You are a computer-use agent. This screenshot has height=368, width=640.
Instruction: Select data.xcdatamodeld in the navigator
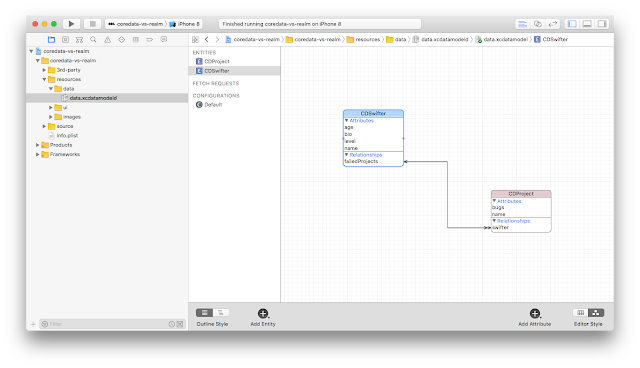point(107,98)
